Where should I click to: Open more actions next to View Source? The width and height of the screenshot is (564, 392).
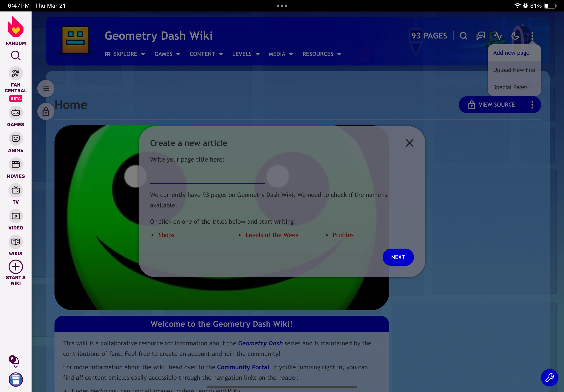point(532,105)
